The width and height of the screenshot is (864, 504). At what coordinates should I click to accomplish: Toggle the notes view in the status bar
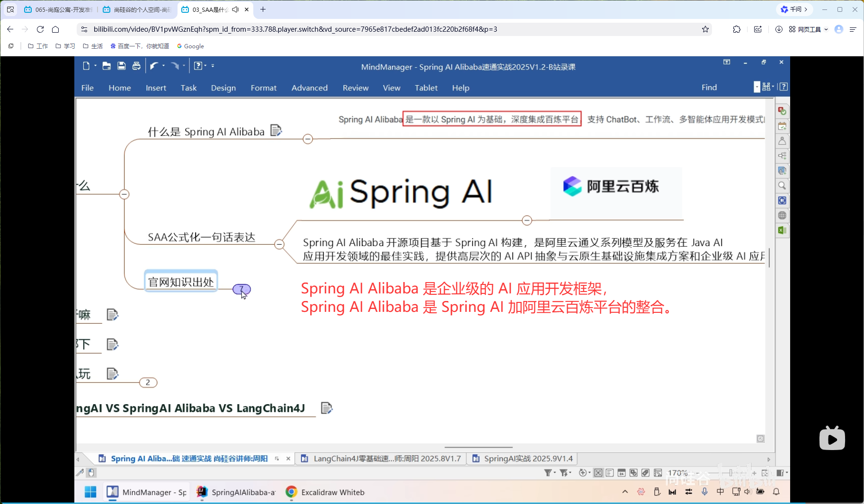(x=609, y=473)
